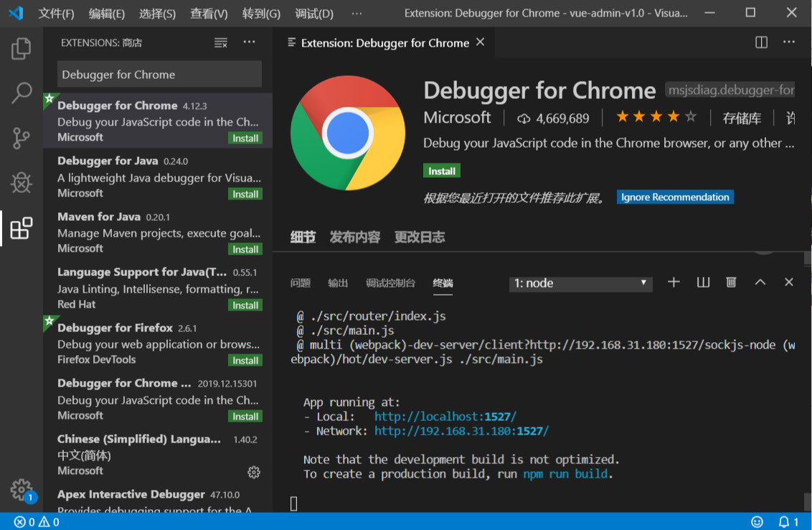Kill the active terminal with the trash icon
The width and height of the screenshot is (812, 530).
731,282
